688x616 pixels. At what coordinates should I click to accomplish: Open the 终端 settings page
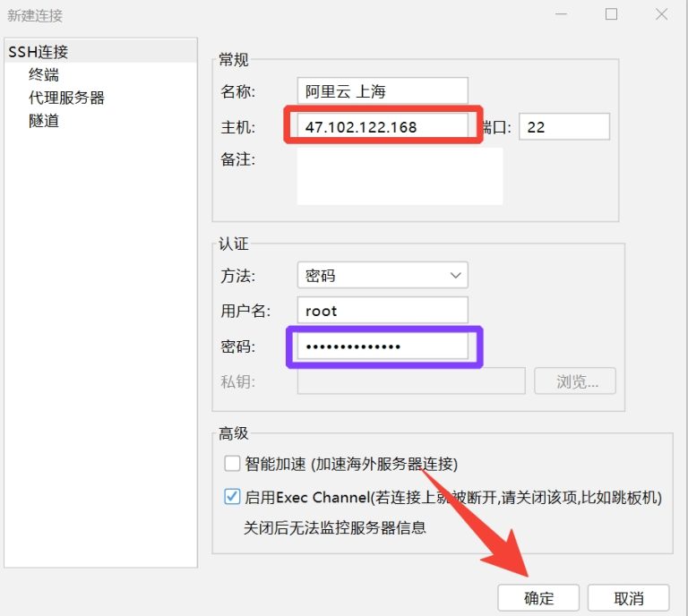click(x=44, y=75)
